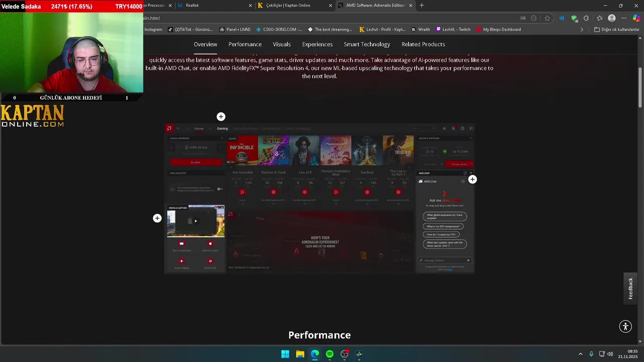This screenshot has width=644, height=362.
Task: Open File Explorer from the taskbar
Action: 300,354
